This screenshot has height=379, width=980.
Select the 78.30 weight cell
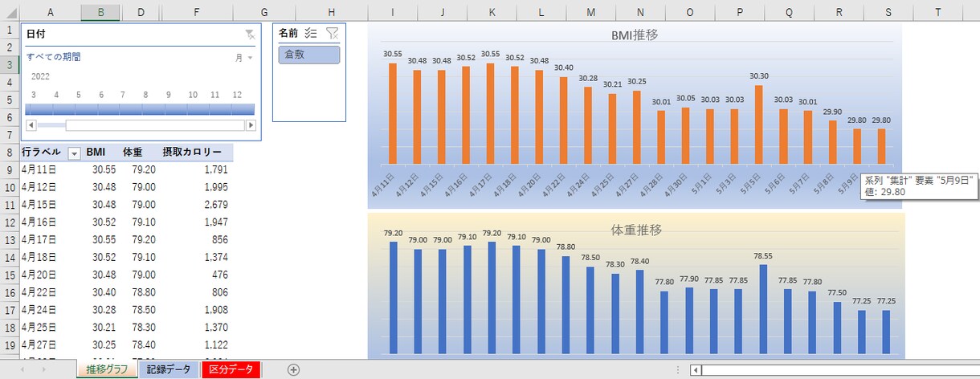[x=141, y=328]
